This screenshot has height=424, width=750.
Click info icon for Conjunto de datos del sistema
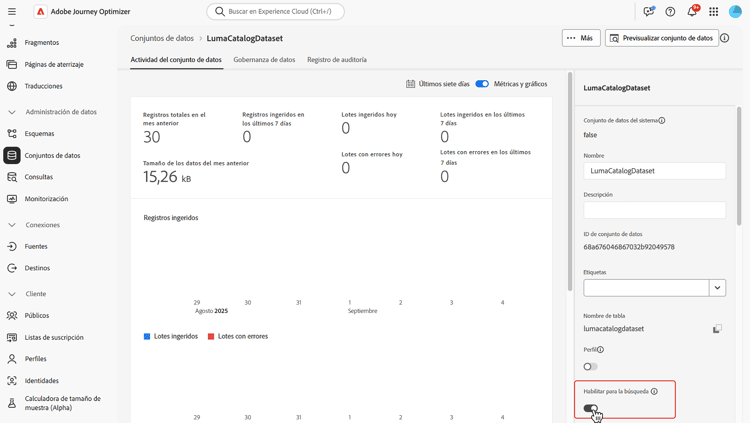click(x=662, y=121)
